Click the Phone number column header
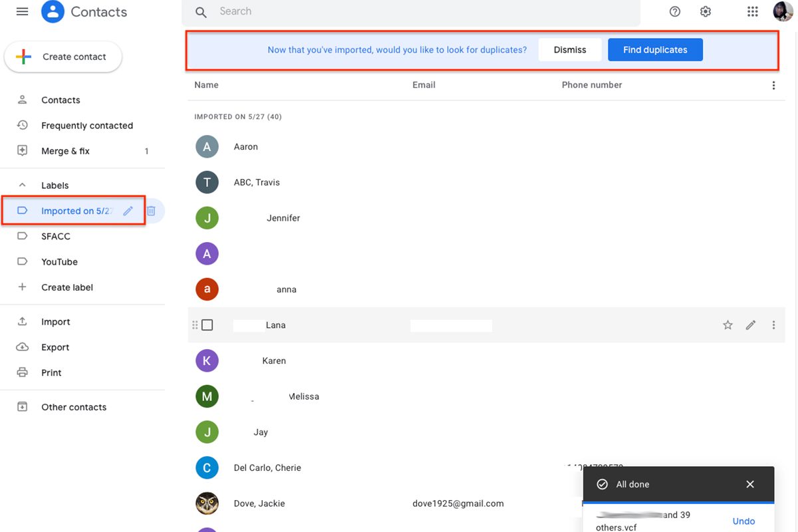The height and width of the screenshot is (532, 798). tap(592, 85)
